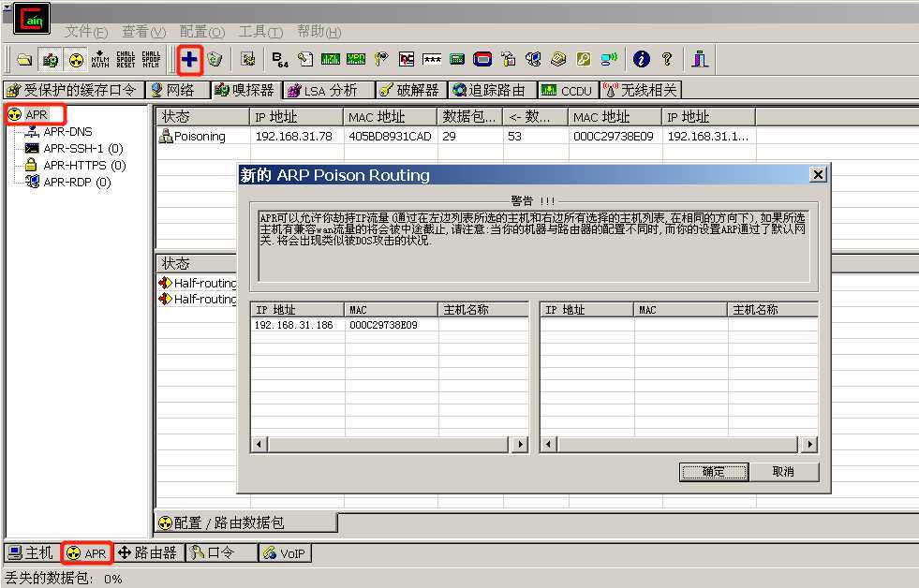Screen dimensions: 919x588
Task: Click right arrow of left list scrollbar
Action: pyautogui.click(x=520, y=445)
